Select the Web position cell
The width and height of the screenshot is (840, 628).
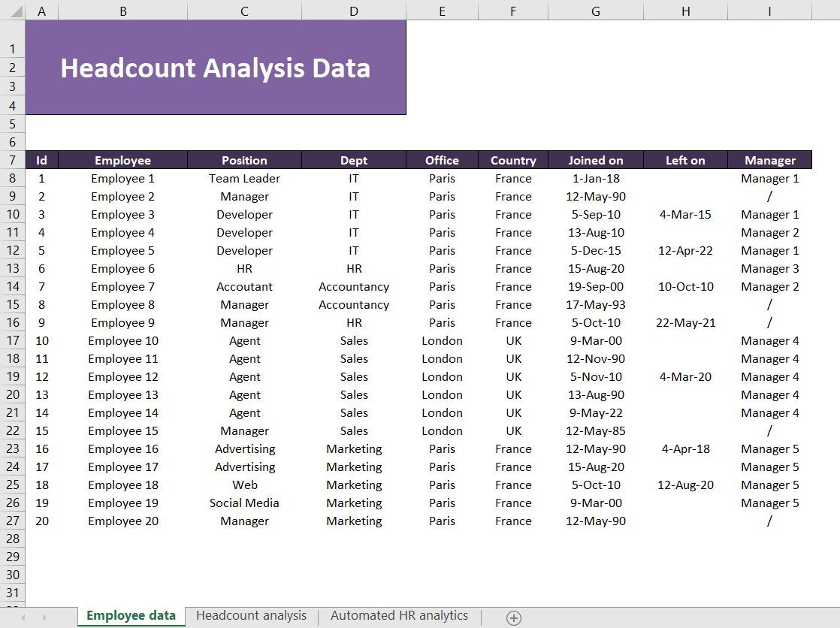coord(244,485)
